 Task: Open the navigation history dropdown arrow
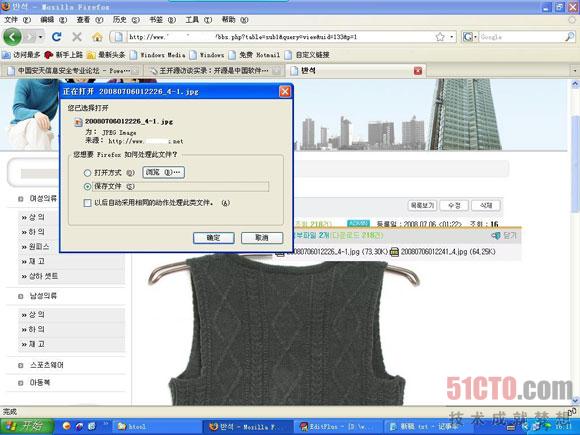tap(40, 37)
